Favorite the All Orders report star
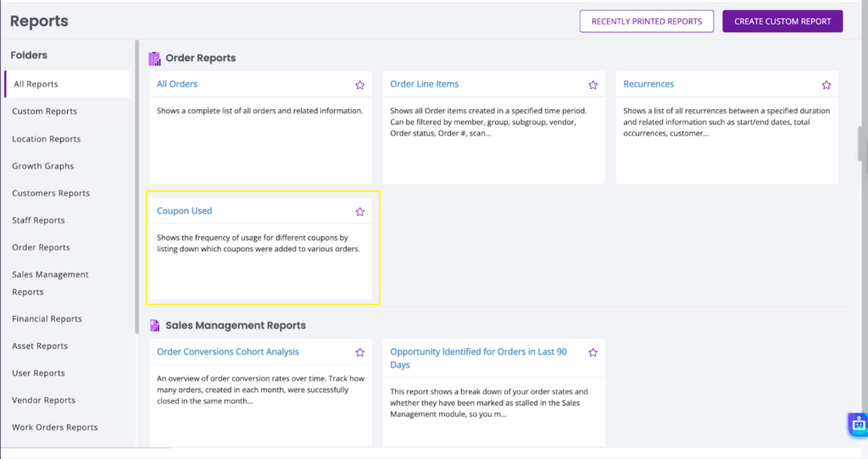 point(359,85)
